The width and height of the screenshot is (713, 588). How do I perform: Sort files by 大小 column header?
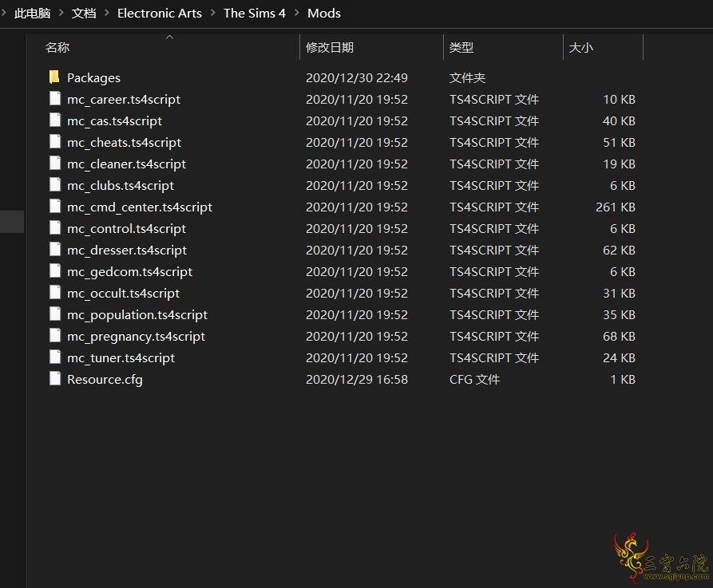[581, 47]
